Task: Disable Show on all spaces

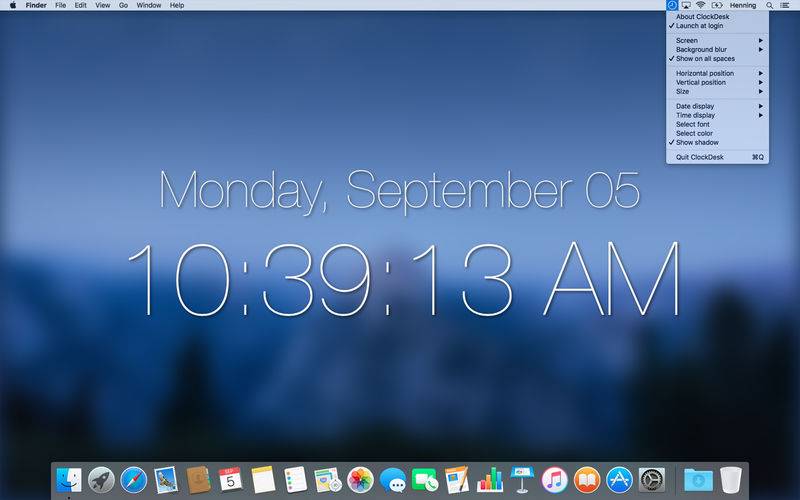Action: 704,59
